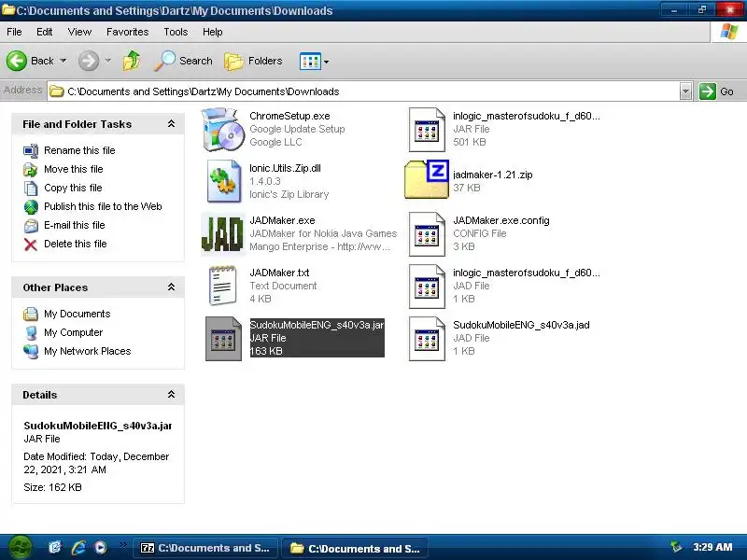Click the Views icon button

point(310,62)
